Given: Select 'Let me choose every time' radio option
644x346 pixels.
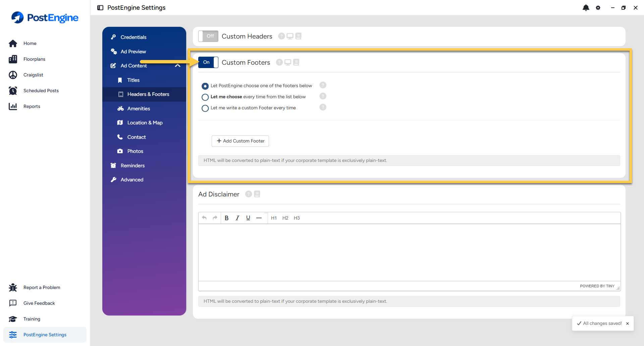Looking at the screenshot, I should point(205,97).
